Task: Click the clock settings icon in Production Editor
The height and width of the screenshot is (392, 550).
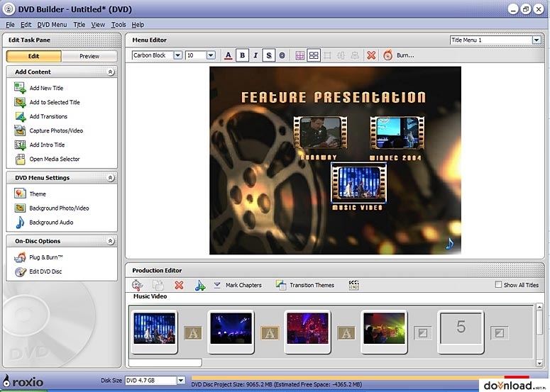Action: click(137, 285)
